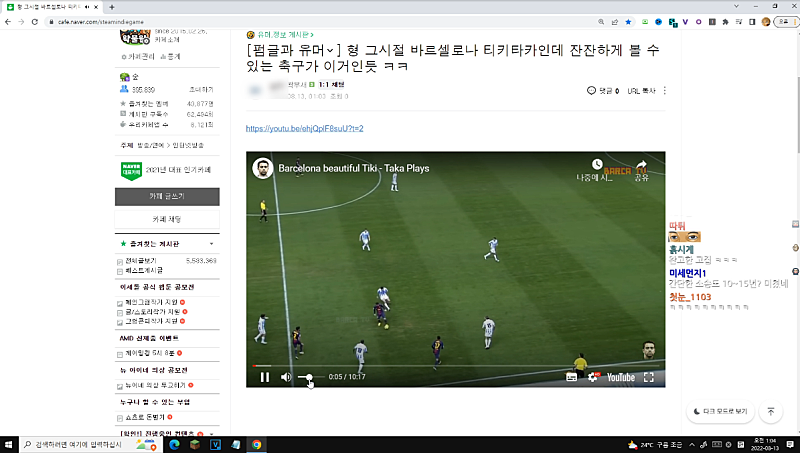Open the 게임그림작가 지원 board

pos(152,302)
